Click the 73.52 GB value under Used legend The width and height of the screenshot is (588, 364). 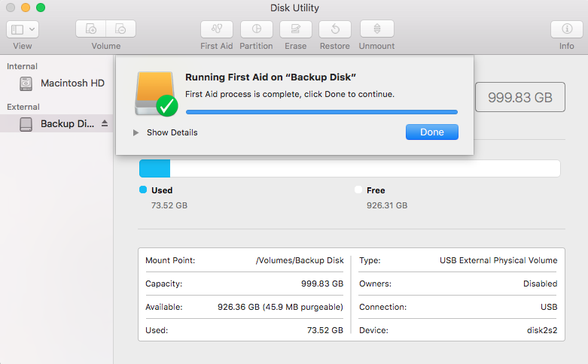tap(169, 205)
